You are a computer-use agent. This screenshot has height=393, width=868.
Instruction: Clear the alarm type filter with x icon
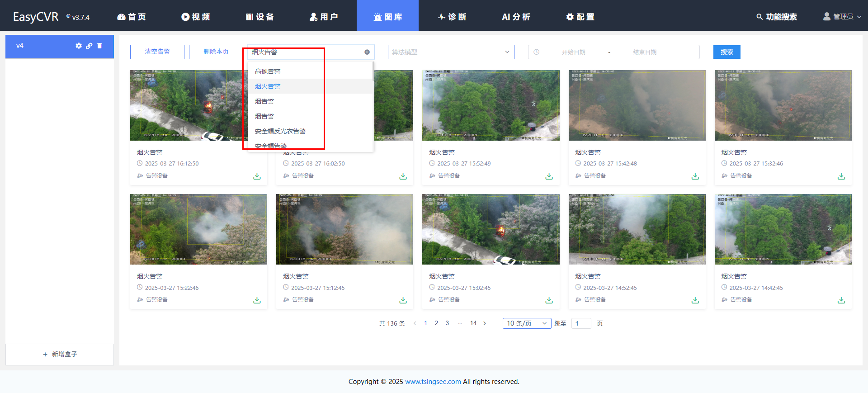click(367, 52)
